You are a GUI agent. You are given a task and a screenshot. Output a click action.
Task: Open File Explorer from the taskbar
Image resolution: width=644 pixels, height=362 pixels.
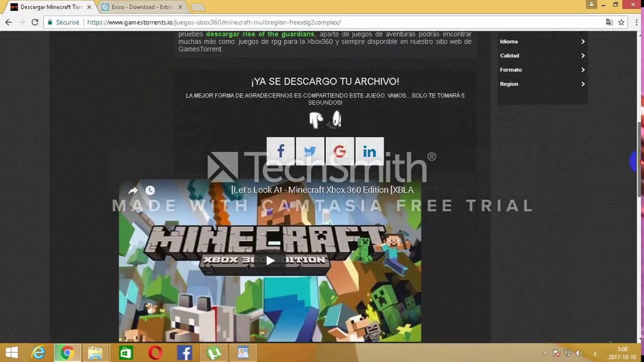pyautogui.click(x=95, y=353)
